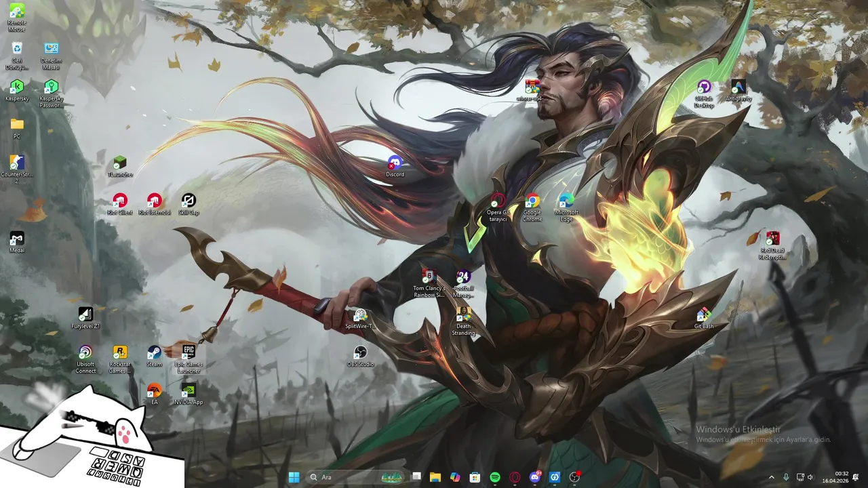Select the Kaspersky antivirus shortcut

coord(17,90)
